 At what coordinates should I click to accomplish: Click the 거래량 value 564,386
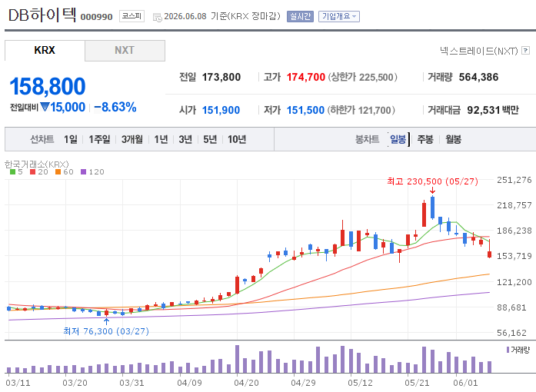point(478,77)
